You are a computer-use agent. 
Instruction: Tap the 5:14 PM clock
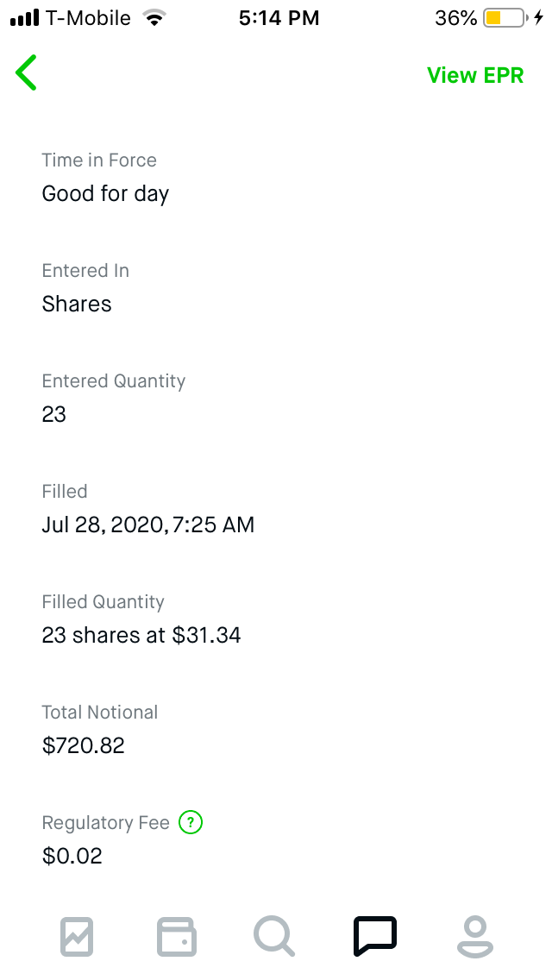279,18
